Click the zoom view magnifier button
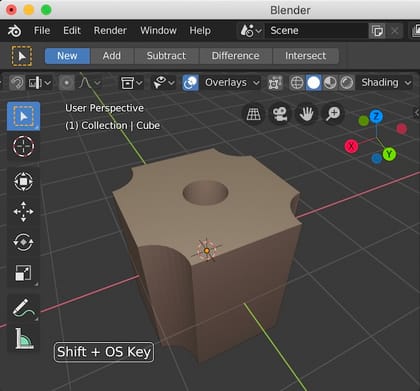Screen dimensions: 420x391 [x=333, y=114]
